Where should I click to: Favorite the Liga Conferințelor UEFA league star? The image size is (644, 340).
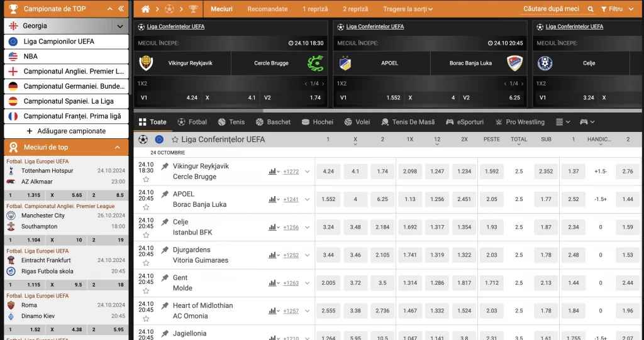coord(175,140)
